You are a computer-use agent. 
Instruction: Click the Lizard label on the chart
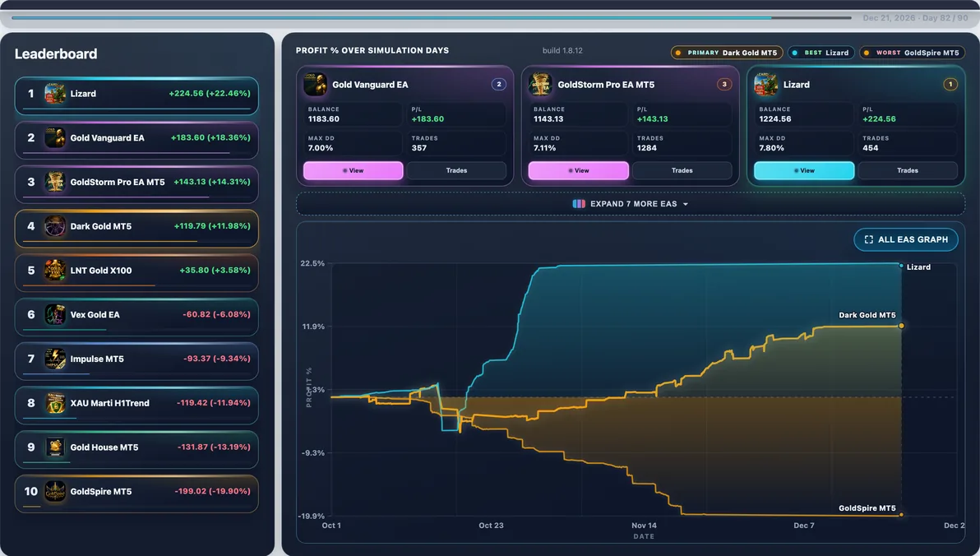click(x=918, y=267)
